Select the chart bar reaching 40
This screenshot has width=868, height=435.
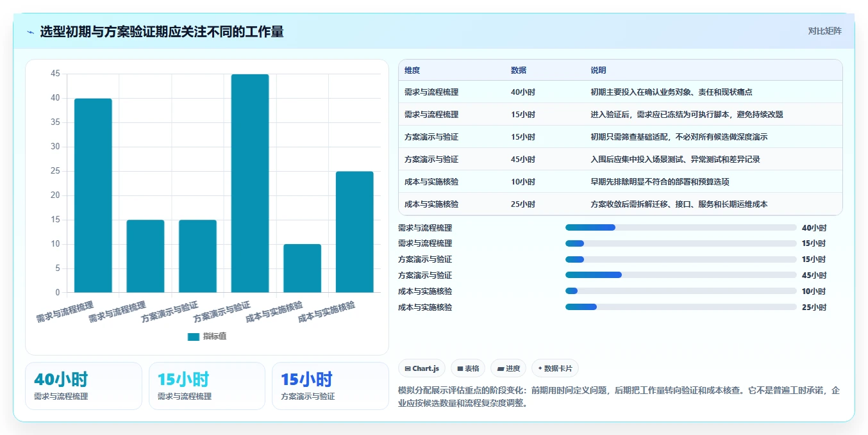coord(93,195)
